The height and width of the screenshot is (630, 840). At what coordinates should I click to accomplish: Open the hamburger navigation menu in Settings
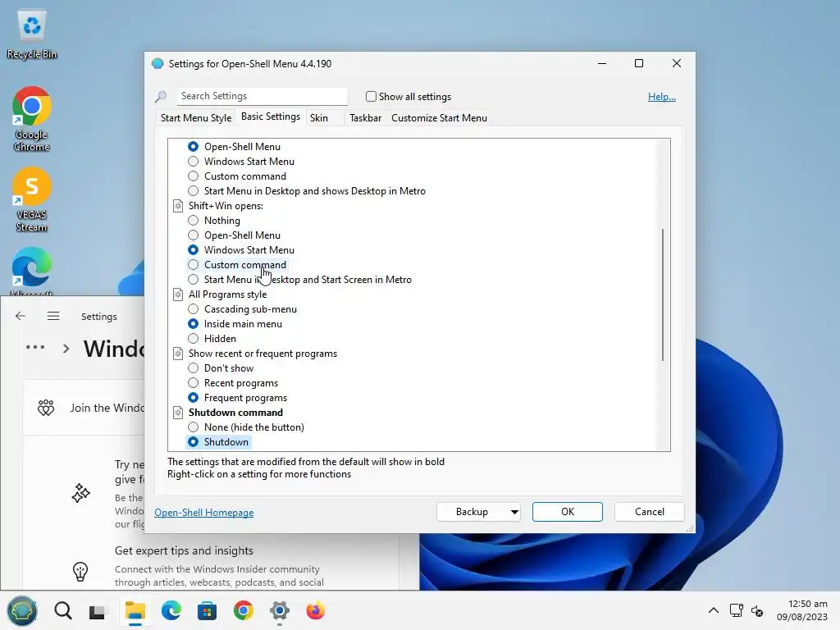coord(53,316)
